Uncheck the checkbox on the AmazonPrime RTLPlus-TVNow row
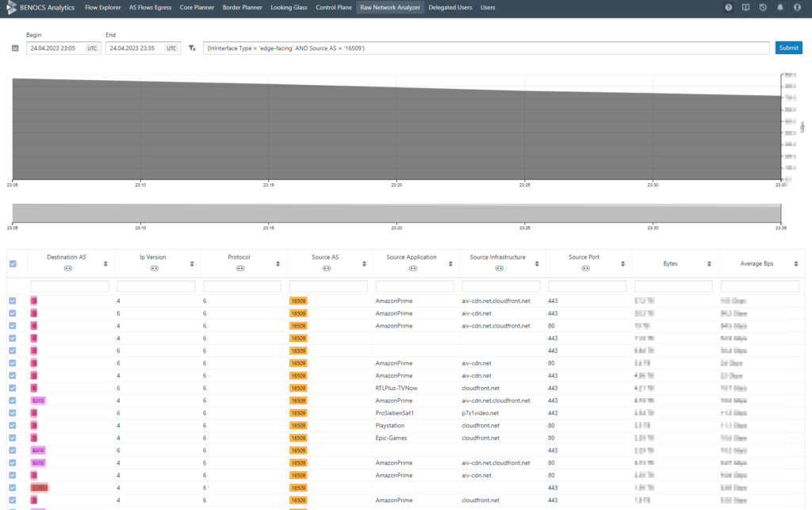Screen dimensions: 812x510 pyautogui.click(x=11, y=388)
